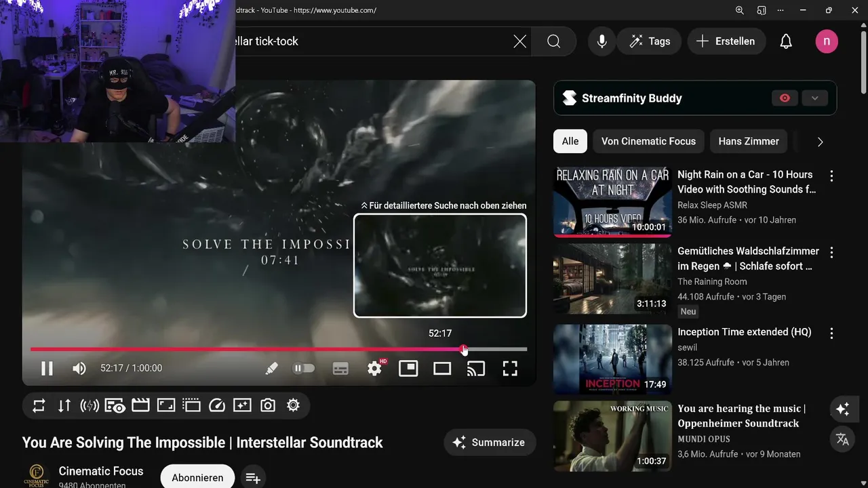Click the Night Rain on a Car title
This screenshot has width=868, height=488.
click(746, 182)
